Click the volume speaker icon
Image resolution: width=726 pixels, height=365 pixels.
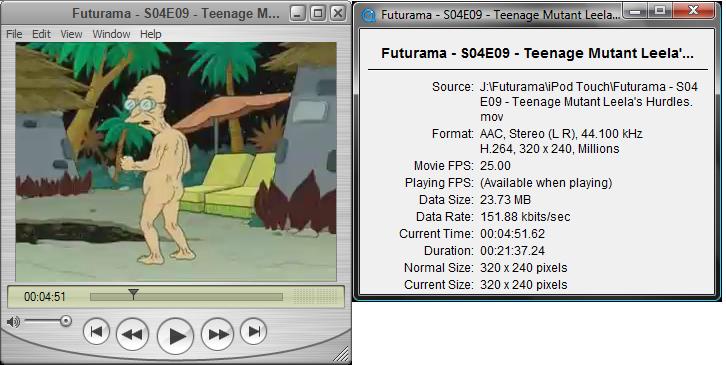(x=13, y=321)
